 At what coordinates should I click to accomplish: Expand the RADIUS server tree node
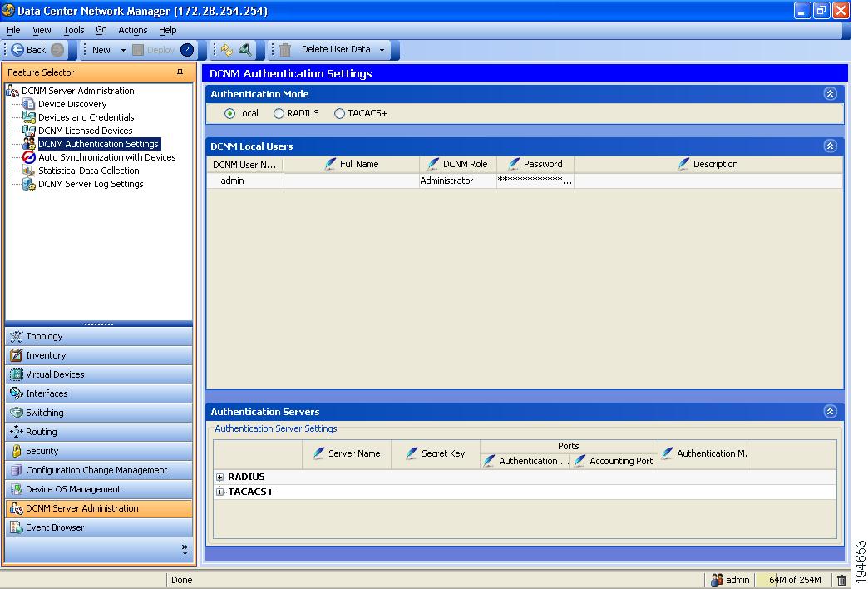(219, 477)
